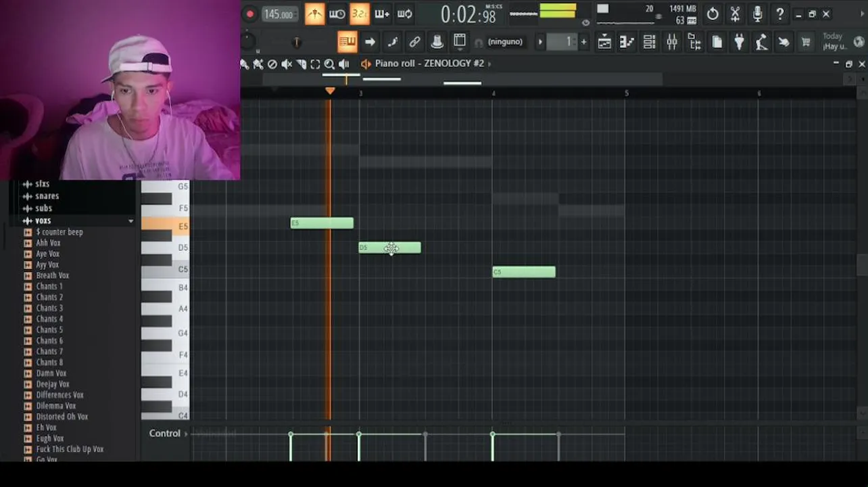Click the vertical scrollbar of piano roll
Image resolution: width=868 pixels, height=487 pixels.
click(862, 265)
